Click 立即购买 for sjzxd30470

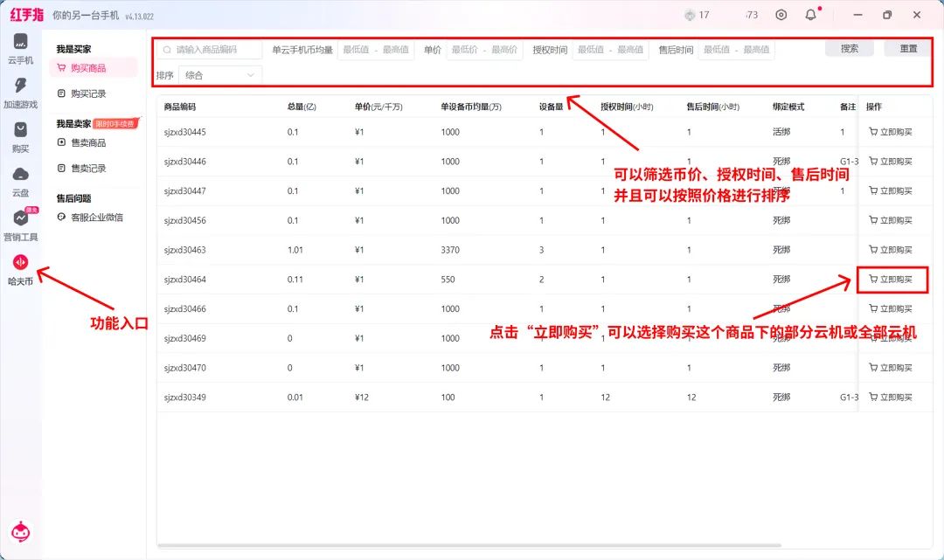(x=891, y=368)
